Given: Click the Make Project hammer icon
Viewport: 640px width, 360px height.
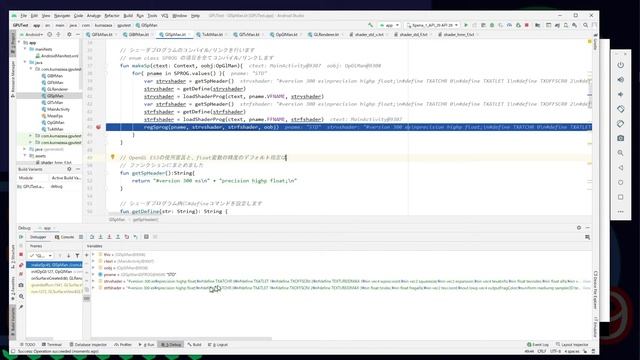Looking at the screenshot, I should click(x=370, y=25).
